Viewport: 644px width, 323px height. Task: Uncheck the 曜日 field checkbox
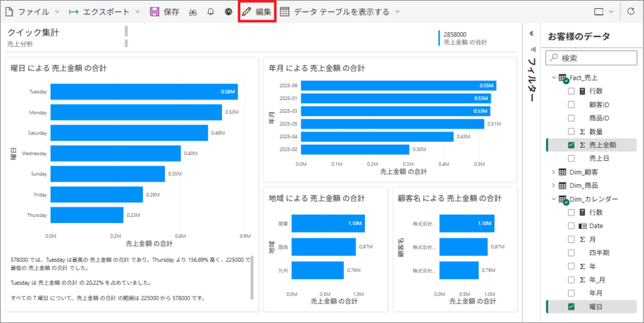tap(571, 307)
